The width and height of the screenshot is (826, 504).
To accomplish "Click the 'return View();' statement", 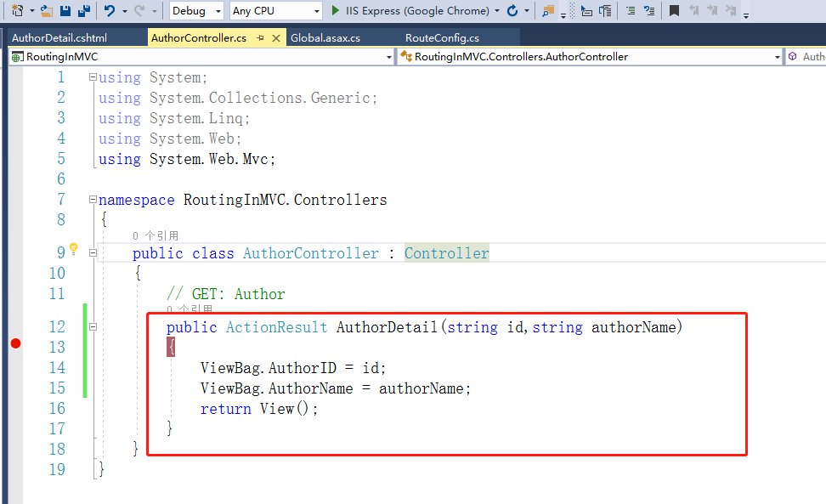I will click(258, 409).
